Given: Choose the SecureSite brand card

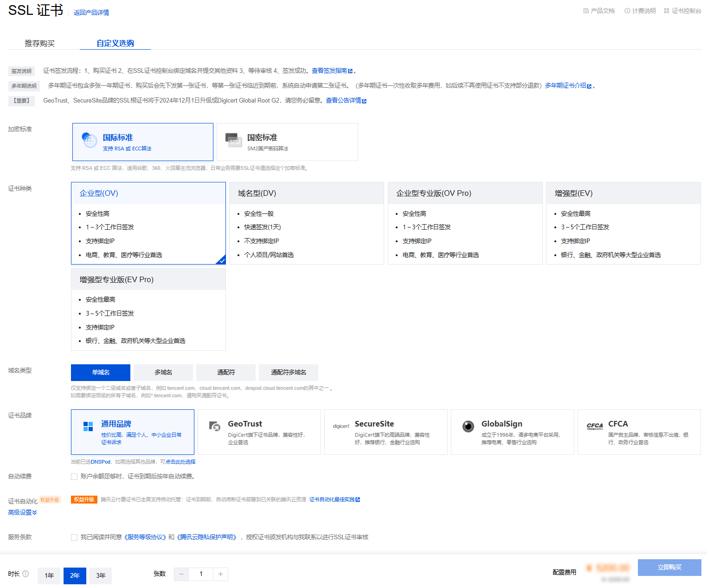Looking at the screenshot, I should [386, 432].
